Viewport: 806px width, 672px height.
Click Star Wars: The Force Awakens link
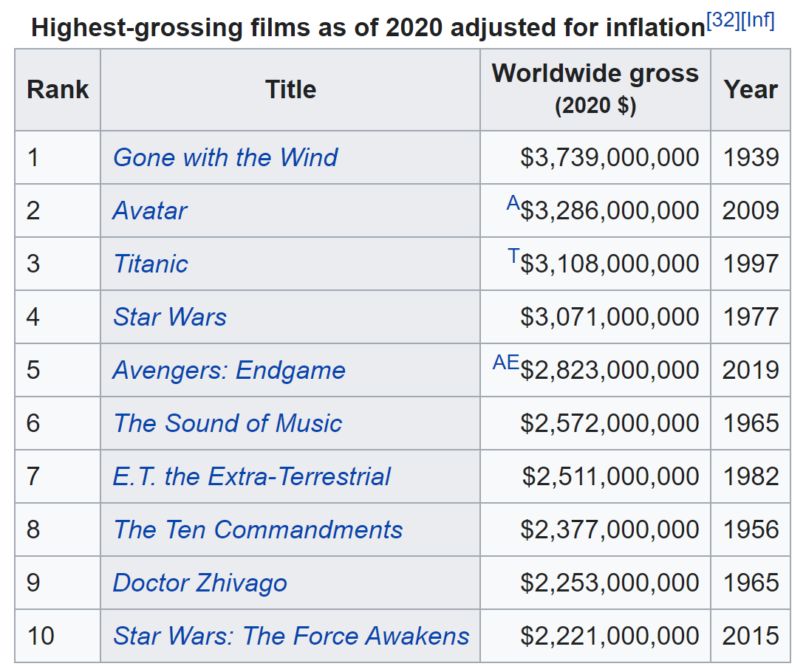[290, 636]
